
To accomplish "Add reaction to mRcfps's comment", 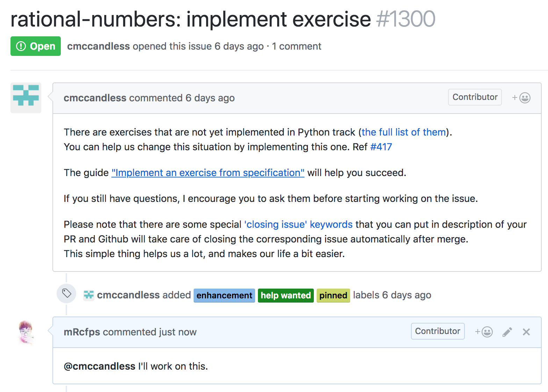I will 484,332.
